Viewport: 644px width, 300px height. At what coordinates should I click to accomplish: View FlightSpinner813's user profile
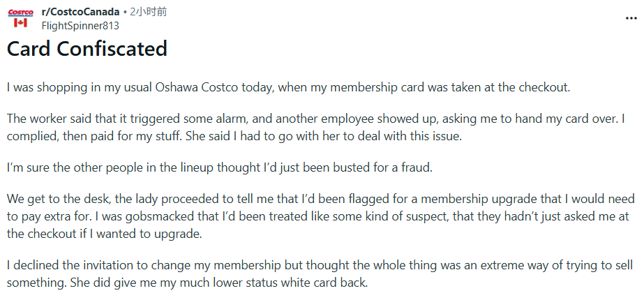click(x=80, y=25)
